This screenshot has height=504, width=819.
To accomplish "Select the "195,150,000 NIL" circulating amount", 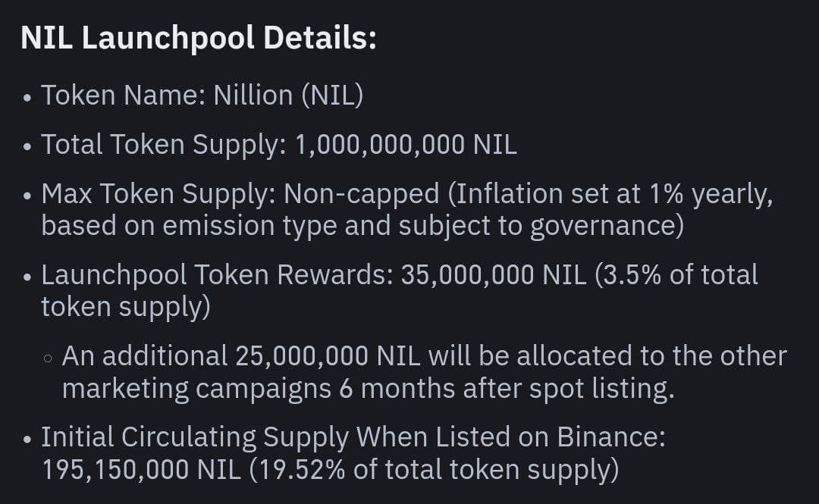I will (141, 469).
